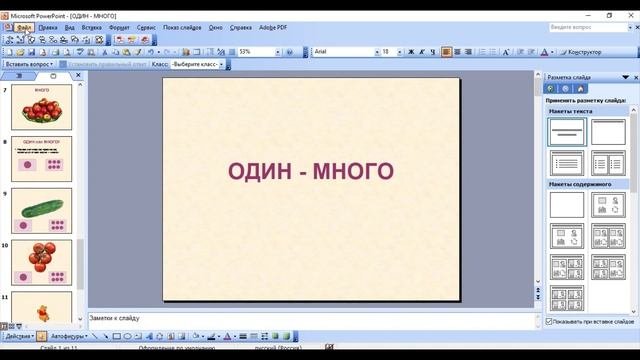Select the Line drawing tool
The width and height of the screenshot is (640, 360).
point(95,336)
